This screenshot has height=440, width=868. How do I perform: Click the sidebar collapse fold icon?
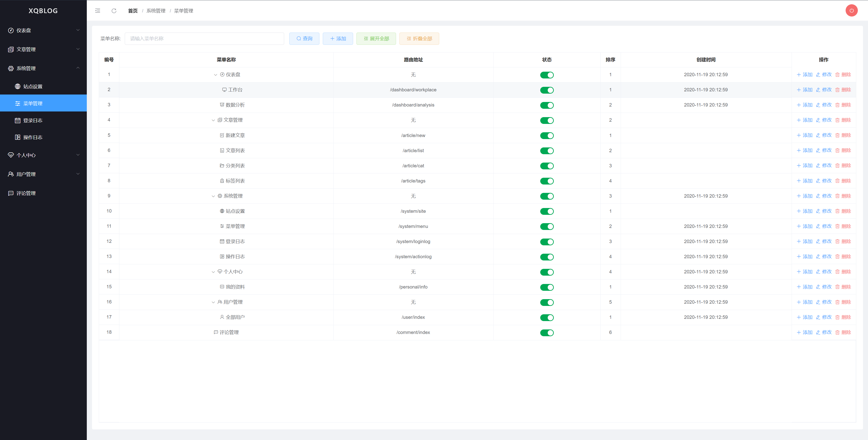click(98, 11)
